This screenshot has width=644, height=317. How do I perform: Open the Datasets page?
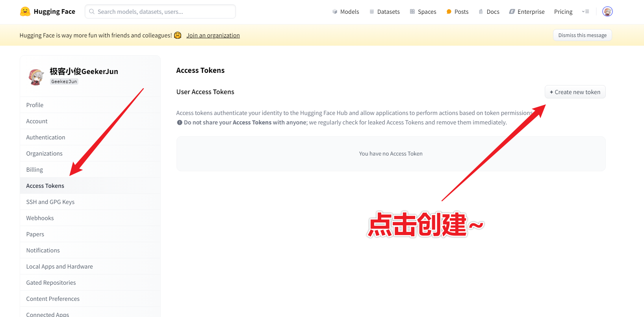click(384, 11)
